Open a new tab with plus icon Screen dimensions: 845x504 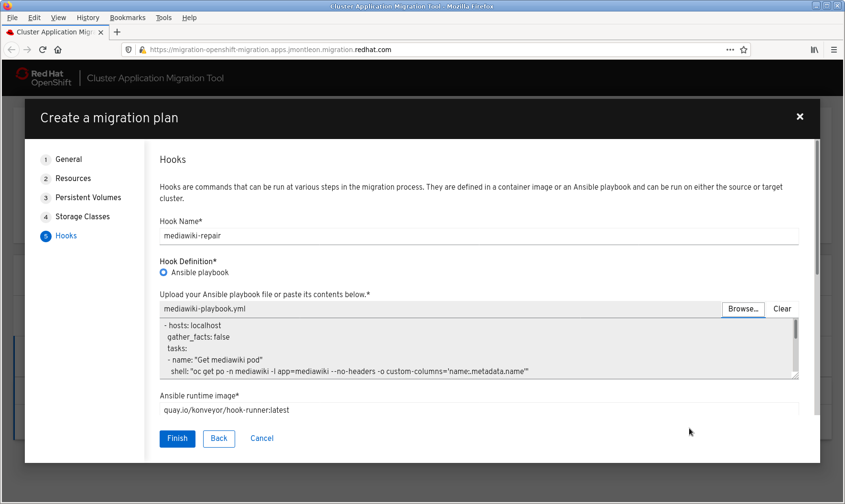tap(117, 32)
